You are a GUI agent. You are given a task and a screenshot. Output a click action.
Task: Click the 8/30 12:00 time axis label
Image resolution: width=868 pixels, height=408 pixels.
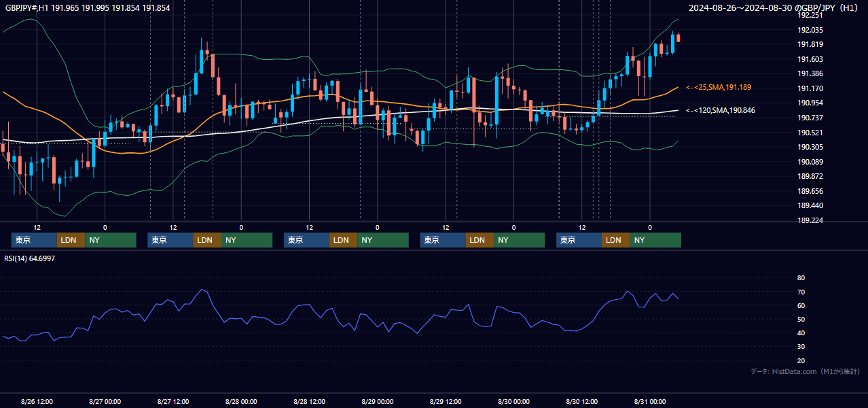582,401
